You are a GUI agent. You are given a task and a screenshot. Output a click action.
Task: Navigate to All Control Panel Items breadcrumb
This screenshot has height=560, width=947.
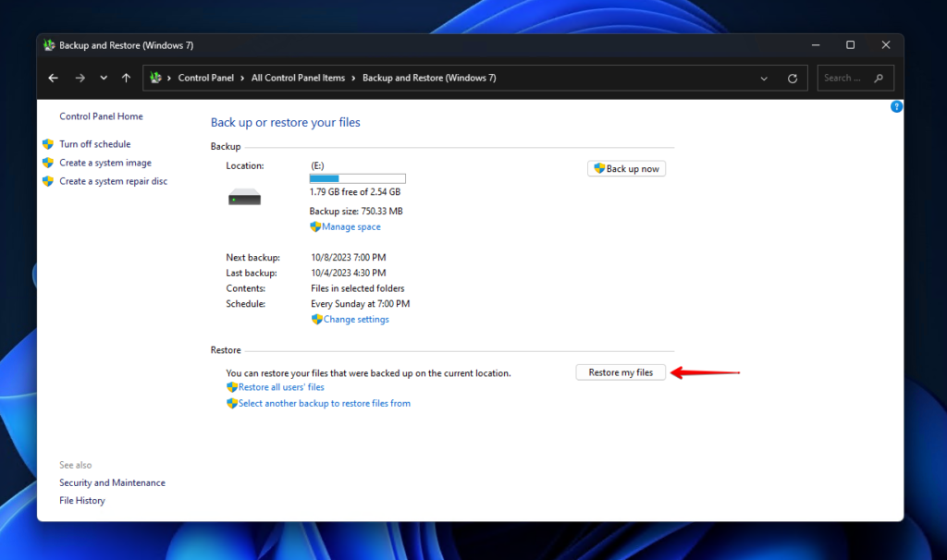[298, 78]
